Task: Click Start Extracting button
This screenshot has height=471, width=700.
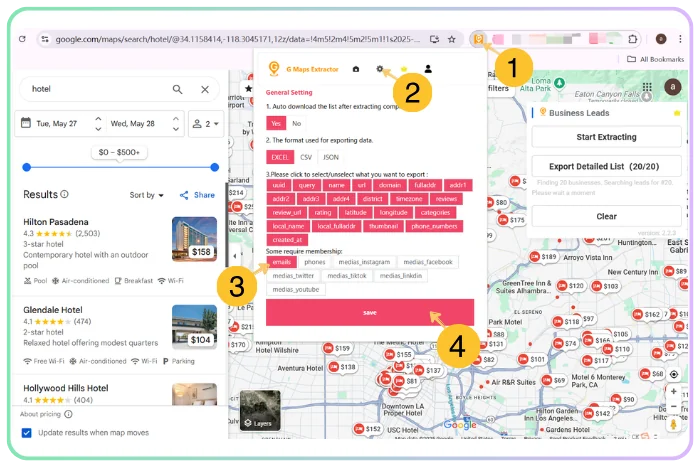Action: pyautogui.click(x=606, y=137)
